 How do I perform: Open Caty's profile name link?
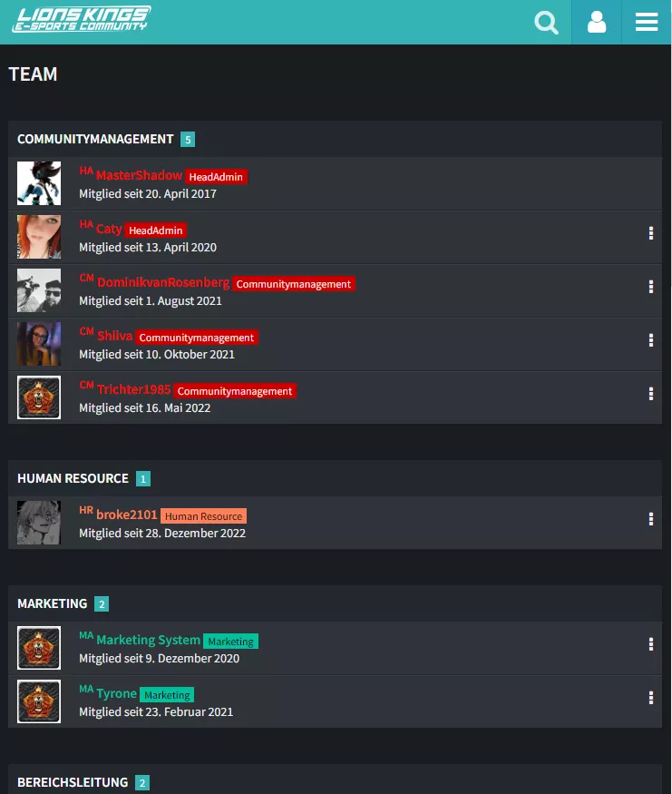109,230
